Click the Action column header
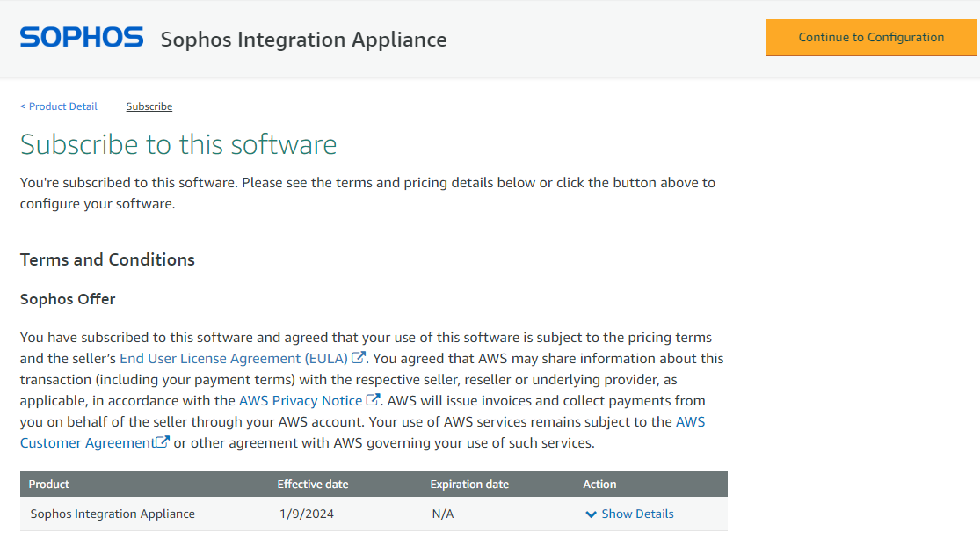 coord(599,484)
